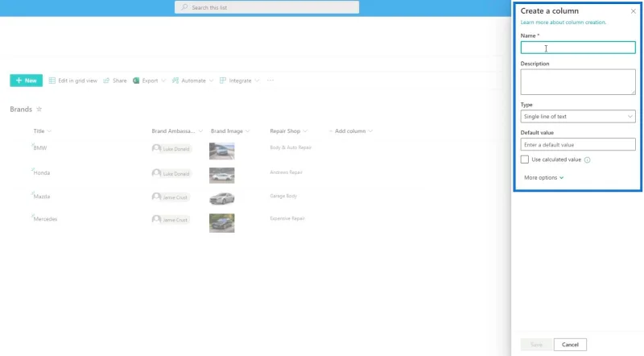
Task: Click Expensive Repair cell
Action: click(x=287, y=219)
